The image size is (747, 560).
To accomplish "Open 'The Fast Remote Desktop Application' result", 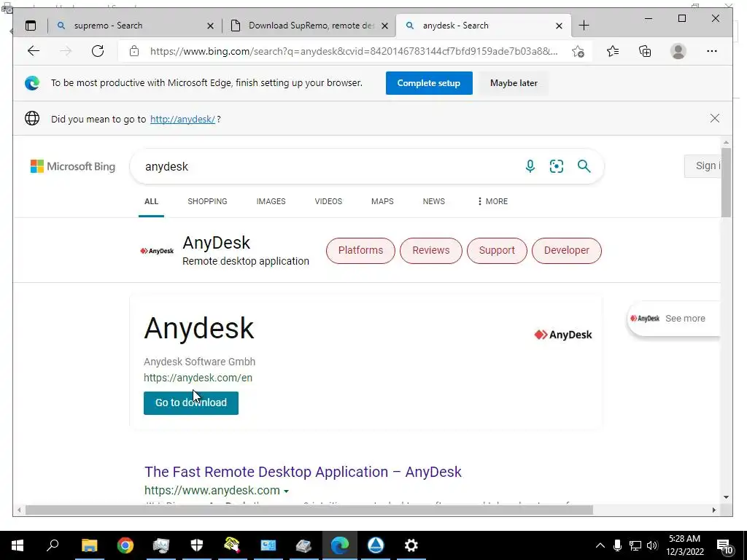I will pyautogui.click(x=303, y=472).
